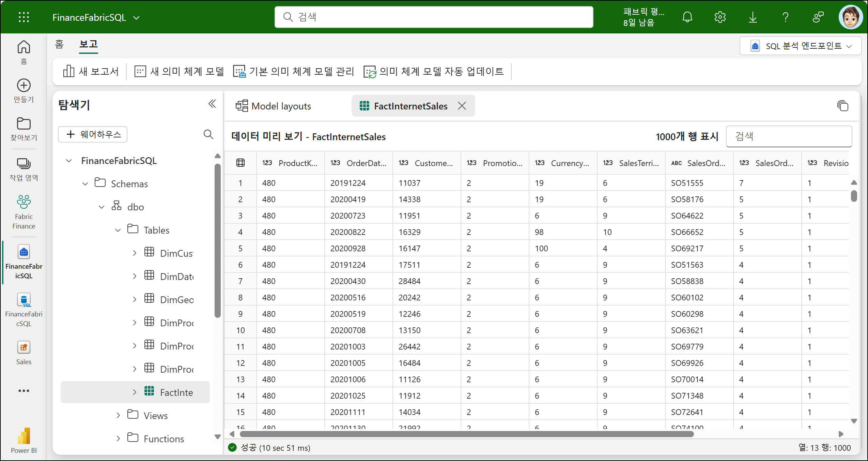
Task: Click 새 의미 체계 모델 button
Action: pos(179,71)
